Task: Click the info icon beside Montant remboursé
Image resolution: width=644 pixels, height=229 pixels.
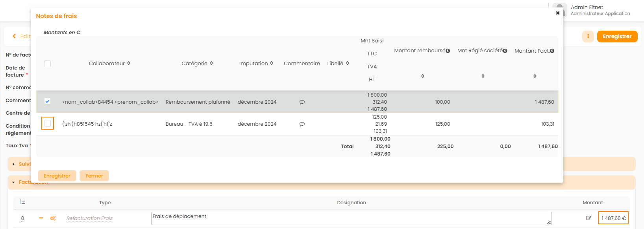Action: click(448, 51)
